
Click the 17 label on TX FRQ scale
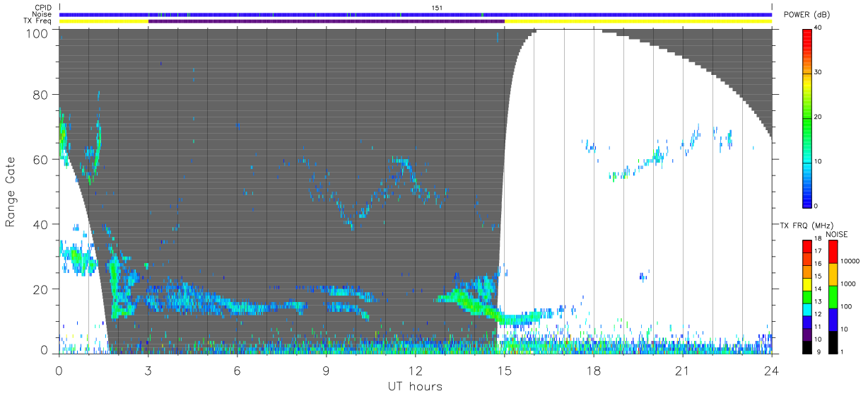click(x=819, y=251)
